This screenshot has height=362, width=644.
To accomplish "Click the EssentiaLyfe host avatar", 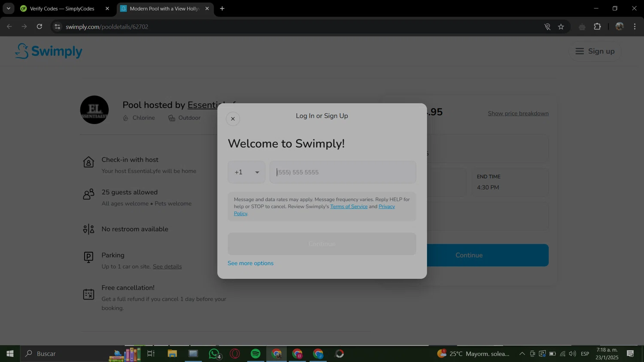I will click(x=94, y=110).
